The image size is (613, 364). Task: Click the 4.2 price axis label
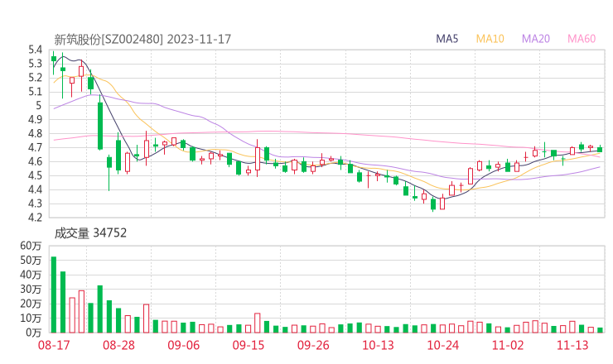click(x=35, y=217)
